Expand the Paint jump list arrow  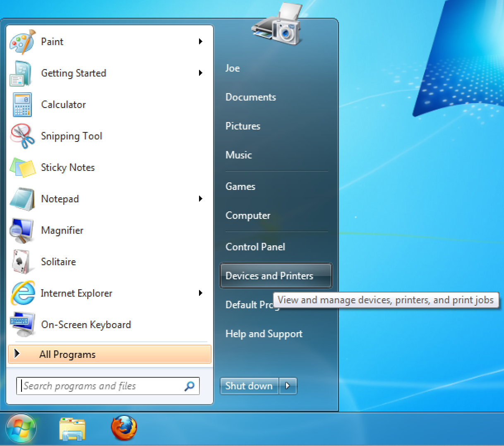200,41
